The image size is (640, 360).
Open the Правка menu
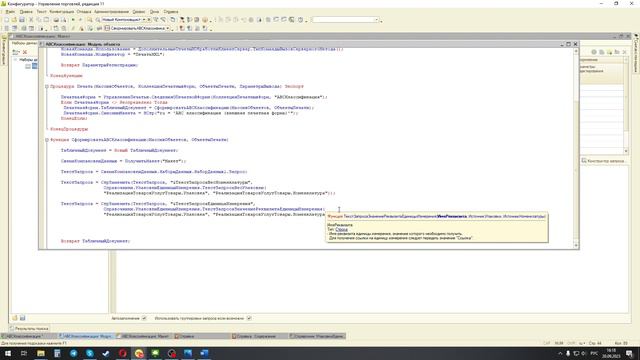pos(26,12)
